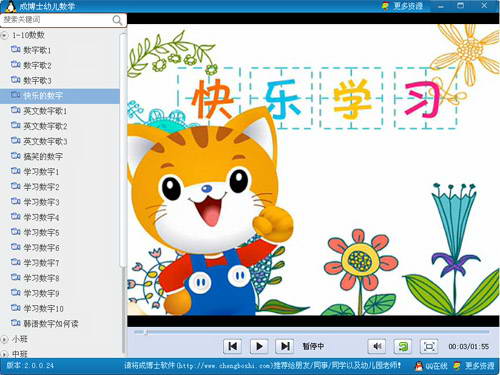Switch to fullscreen with the fullscreen icon
This screenshot has width=500, height=375.
coord(429,347)
